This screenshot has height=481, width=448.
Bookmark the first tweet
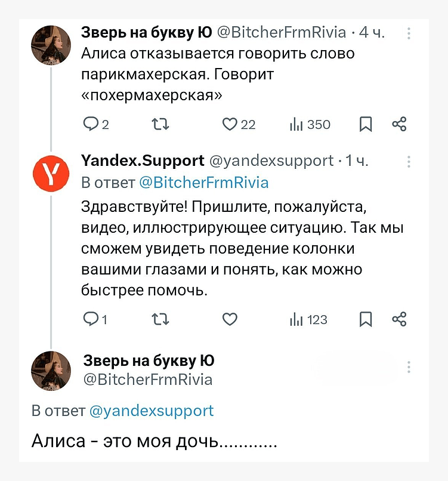365,124
